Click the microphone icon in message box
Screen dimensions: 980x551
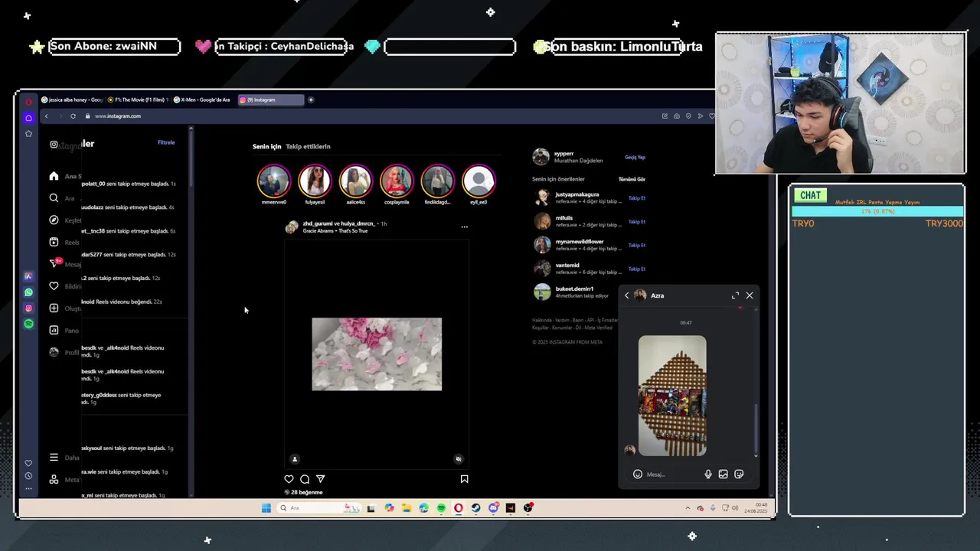pyautogui.click(x=707, y=474)
